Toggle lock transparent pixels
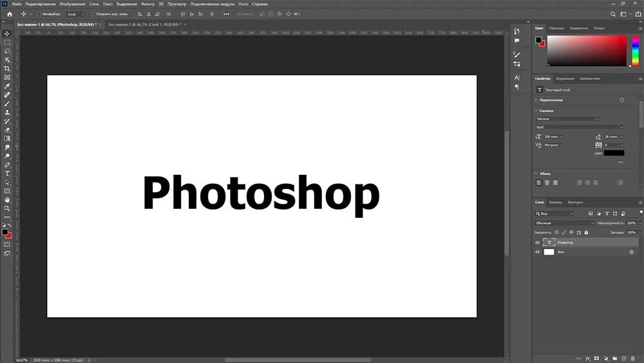644x363 pixels. click(557, 232)
